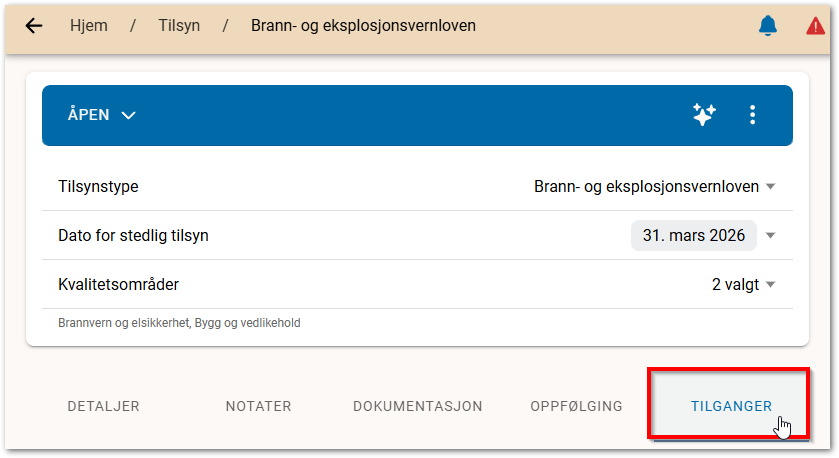The image size is (839, 458).
Task: Click the back arrow icon
Action: click(x=34, y=26)
